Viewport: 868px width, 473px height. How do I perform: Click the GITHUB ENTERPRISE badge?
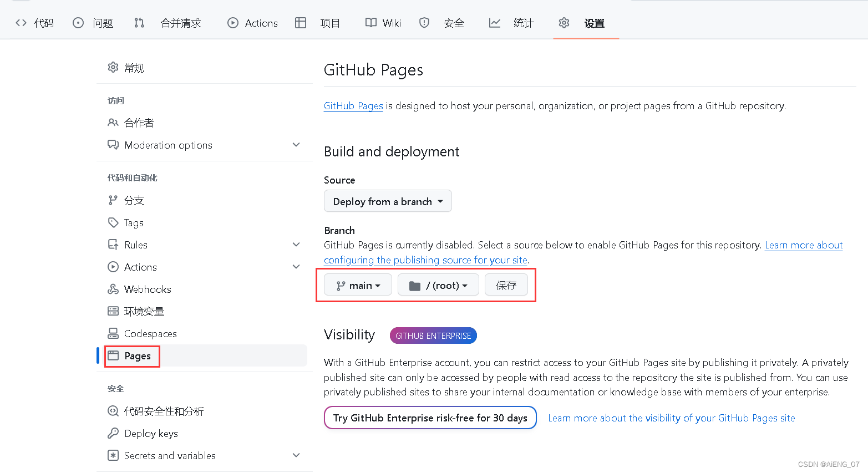[433, 335]
